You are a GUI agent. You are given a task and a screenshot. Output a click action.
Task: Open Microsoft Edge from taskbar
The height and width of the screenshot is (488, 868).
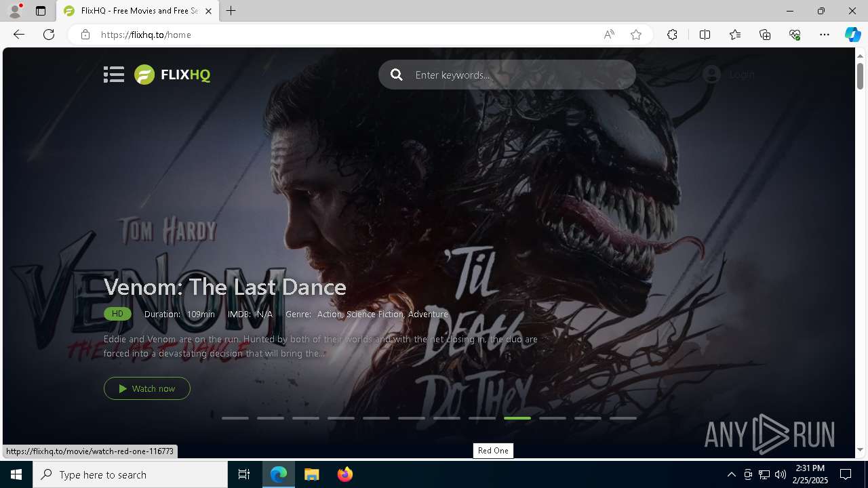pos(279,474)
